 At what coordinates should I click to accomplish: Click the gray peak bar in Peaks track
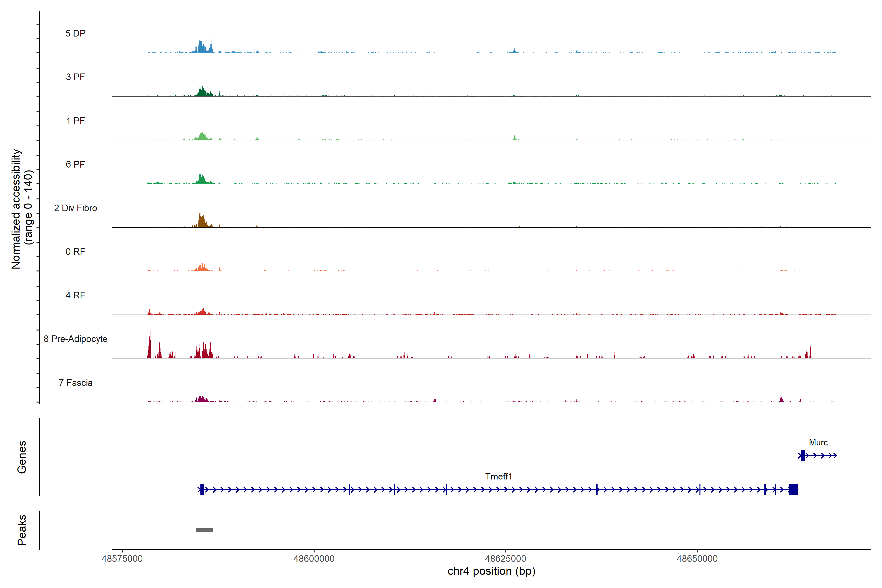[204, 530]
